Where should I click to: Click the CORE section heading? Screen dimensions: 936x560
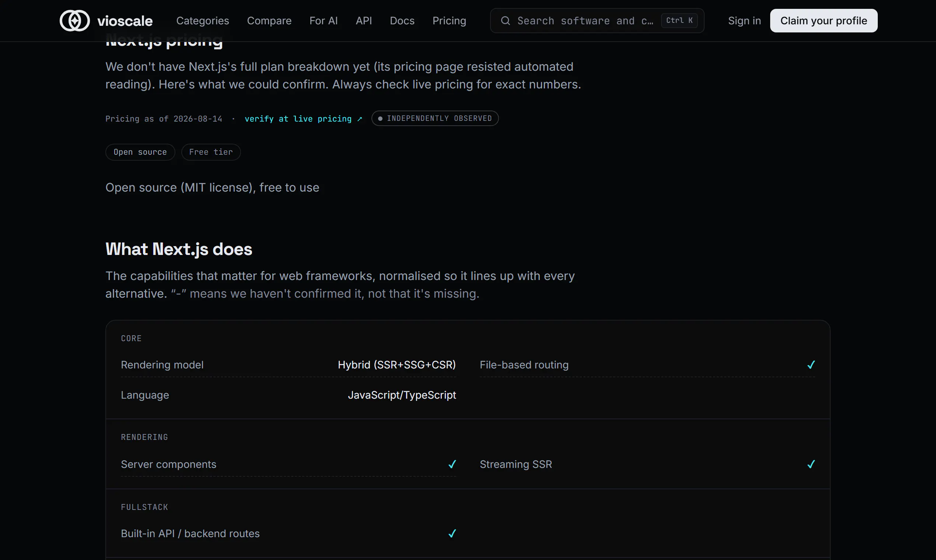[131, 339]
